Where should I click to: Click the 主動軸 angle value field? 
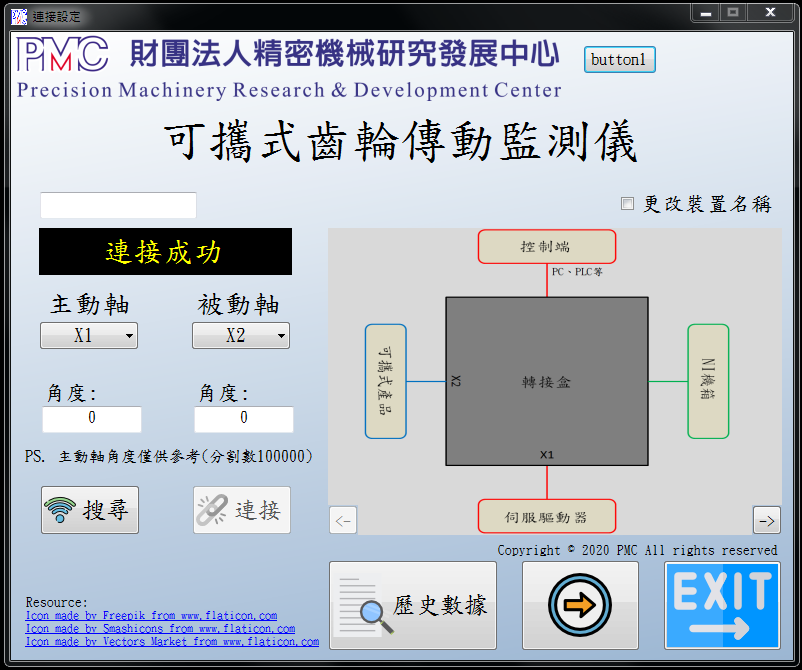coord(92,419)
